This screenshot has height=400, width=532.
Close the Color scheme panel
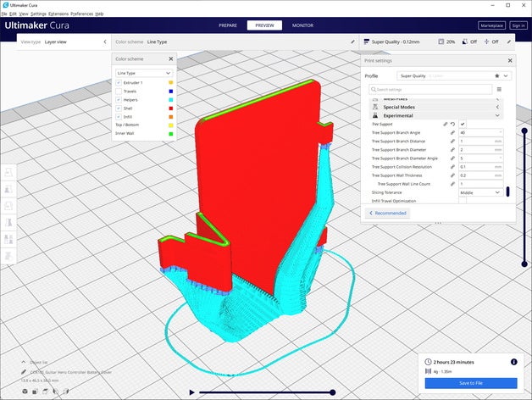pyautogui.click(x=170, y=59)
